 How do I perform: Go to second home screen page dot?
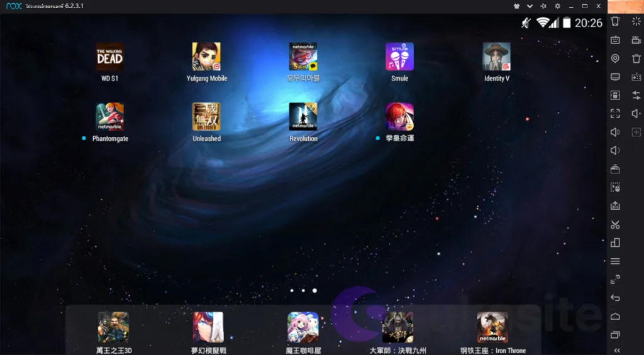click(x=303, y=290)
